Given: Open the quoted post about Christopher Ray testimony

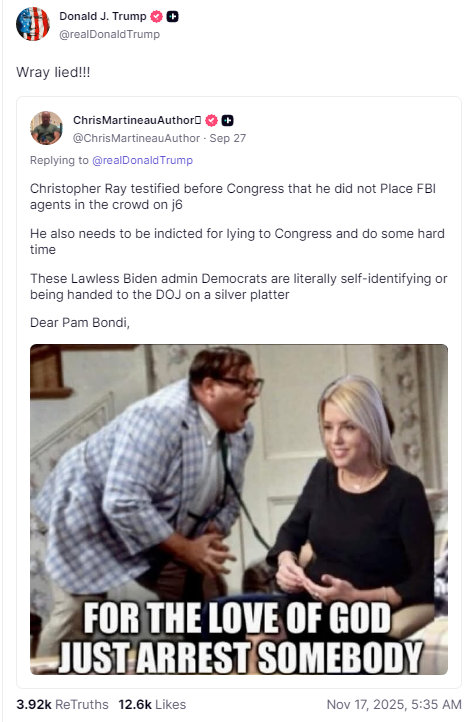Looking at the screenshot, I should (x=239, y=392).
